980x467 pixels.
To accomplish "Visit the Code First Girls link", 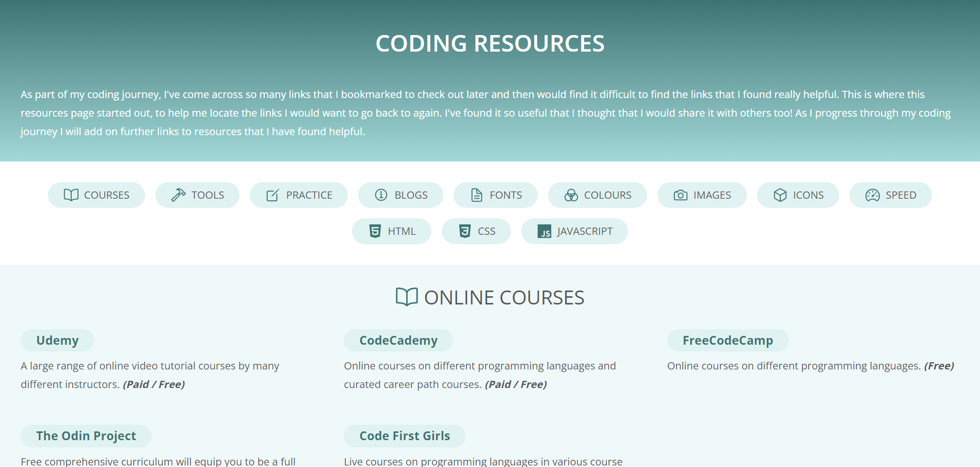I will 405,436.
